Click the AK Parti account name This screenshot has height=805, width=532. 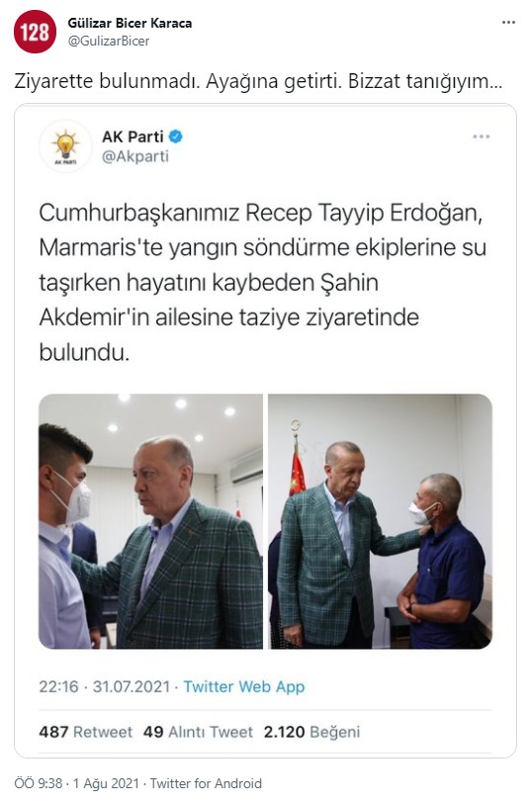(133, 136)
